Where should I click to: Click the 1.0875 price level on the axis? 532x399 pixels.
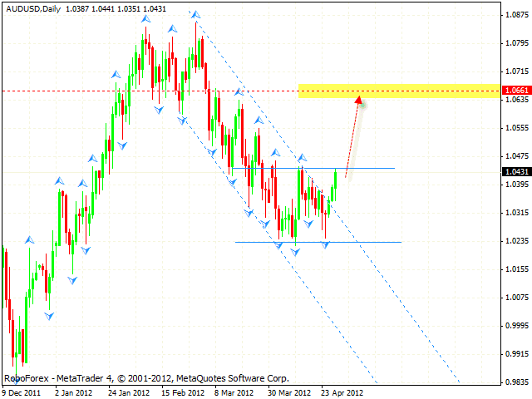tap(516, 14)
